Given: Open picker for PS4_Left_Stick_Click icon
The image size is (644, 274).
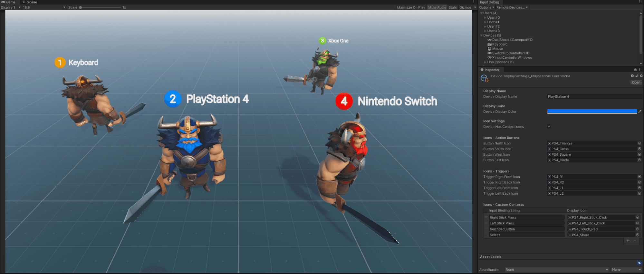Looking at the screenshot, I should point(637,223).
